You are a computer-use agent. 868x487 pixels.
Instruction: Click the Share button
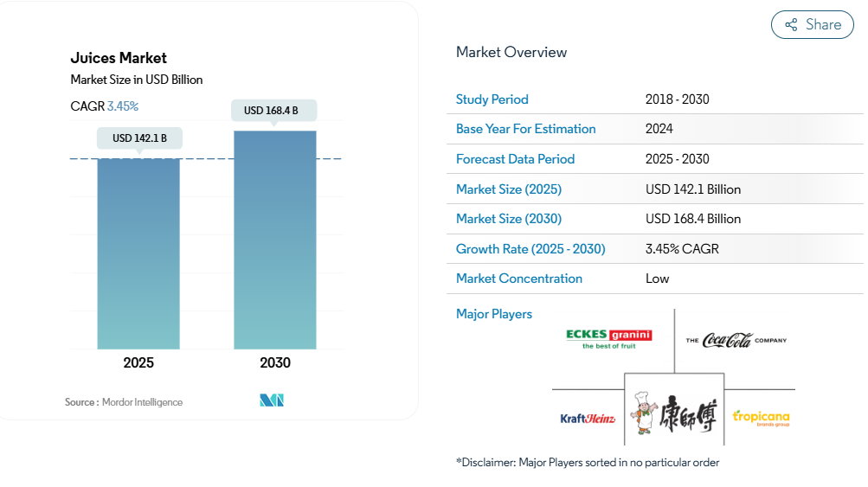tap(812, 25)
